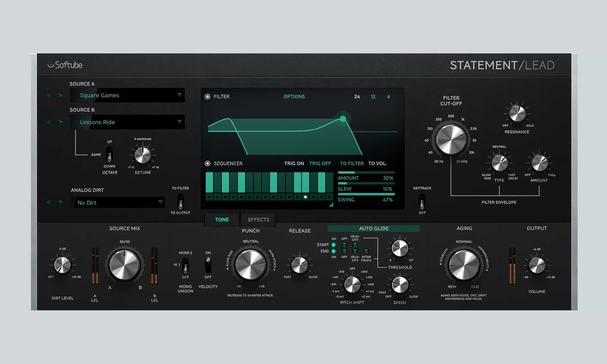Click the Resonance knob
This screenshot has width=607, height=364.
(x=517, y=113)
